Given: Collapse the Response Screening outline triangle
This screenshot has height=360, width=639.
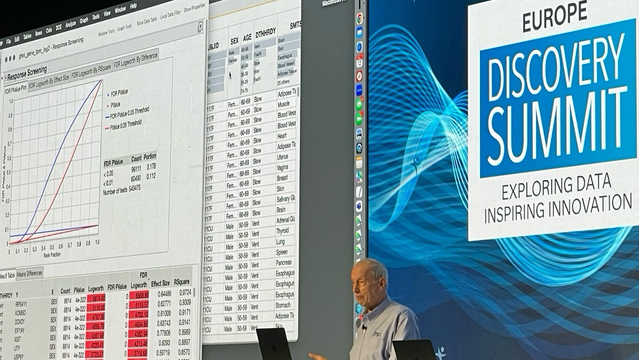Looking at the screenshot, I should tap(5, 77).
